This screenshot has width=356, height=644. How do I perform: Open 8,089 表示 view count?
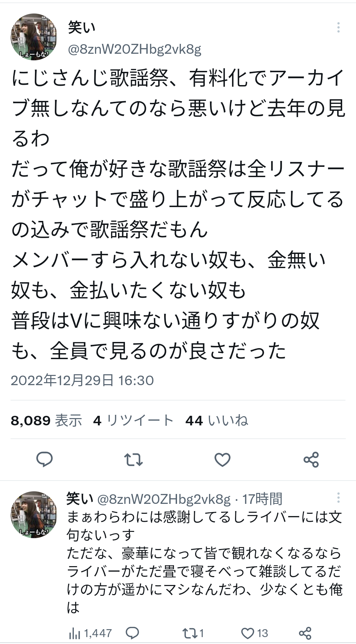[46, 420]
